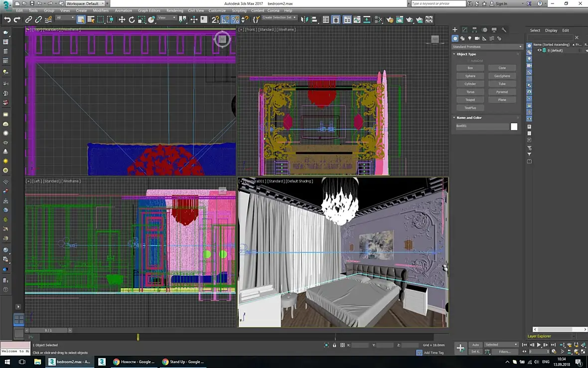Open the Standard Primitives dropdown
The width and height of the screenshot is (588, 368).
[x=487, y=46]
